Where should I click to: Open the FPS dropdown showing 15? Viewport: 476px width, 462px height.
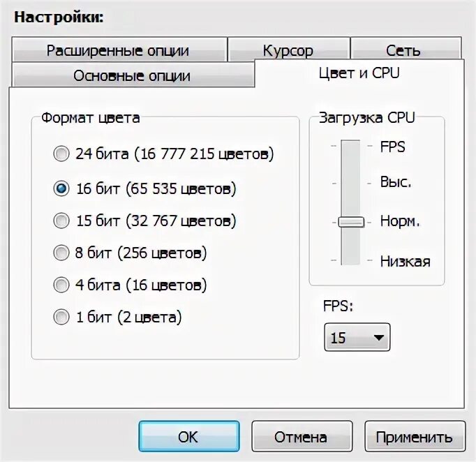click(357, 337)
